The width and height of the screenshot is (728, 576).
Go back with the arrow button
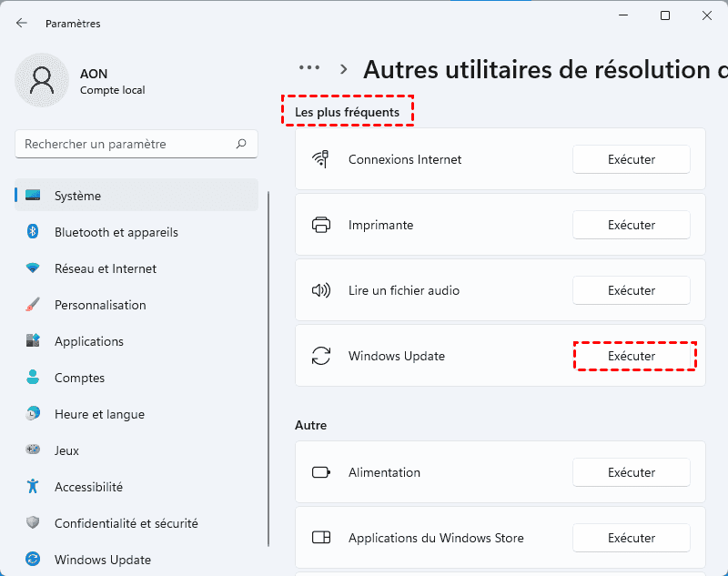pyautogui.click(x=22, y=23)
